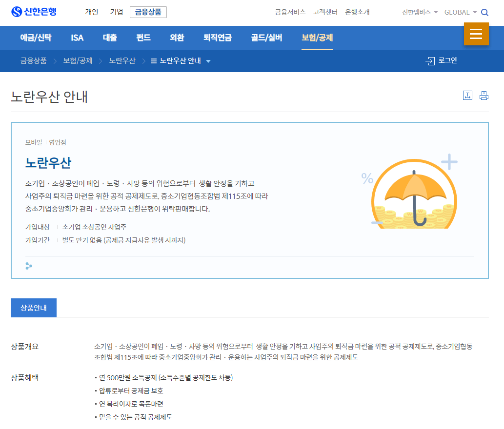504x429 pixels.
Task: Open the share icon inside the 노란우산 card
Action: pyautogui.click(x=28, y=266)
